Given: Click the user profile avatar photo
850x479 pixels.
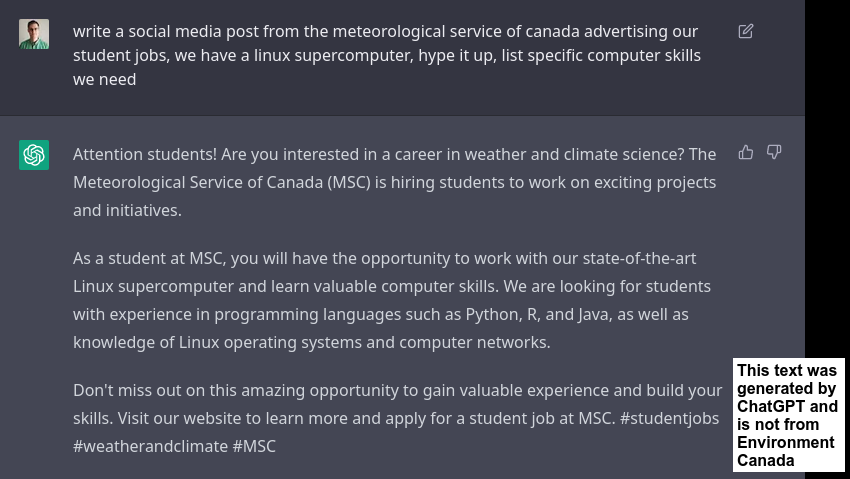Looking at the screenshot, I should point(34,34).
